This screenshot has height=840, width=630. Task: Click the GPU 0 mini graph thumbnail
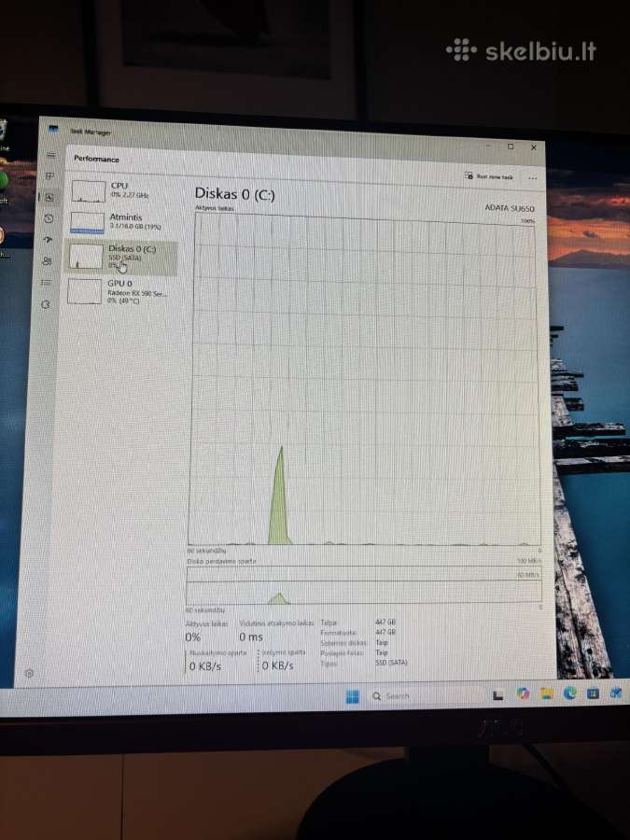click(x=85, y=291)
